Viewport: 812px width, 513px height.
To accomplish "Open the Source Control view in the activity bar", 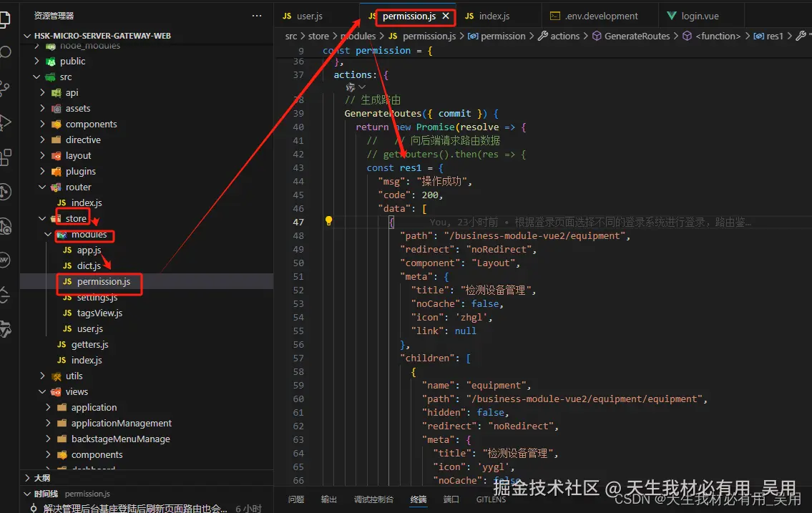I will point(5,88).
